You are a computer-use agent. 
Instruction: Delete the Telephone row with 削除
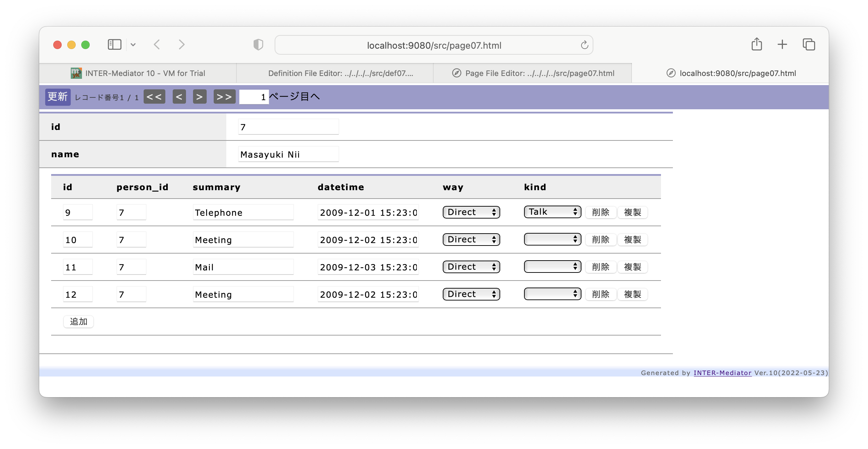[601, 212]
